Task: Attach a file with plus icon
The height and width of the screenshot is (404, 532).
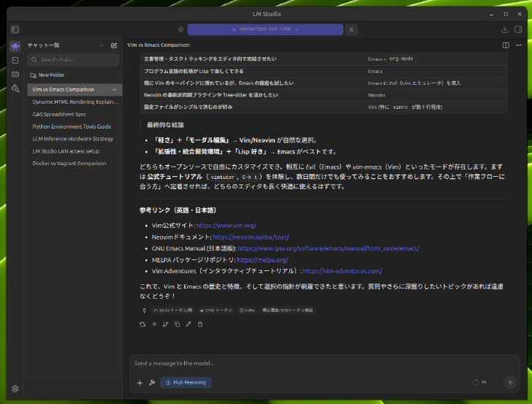Action: [x=140, y=383]
